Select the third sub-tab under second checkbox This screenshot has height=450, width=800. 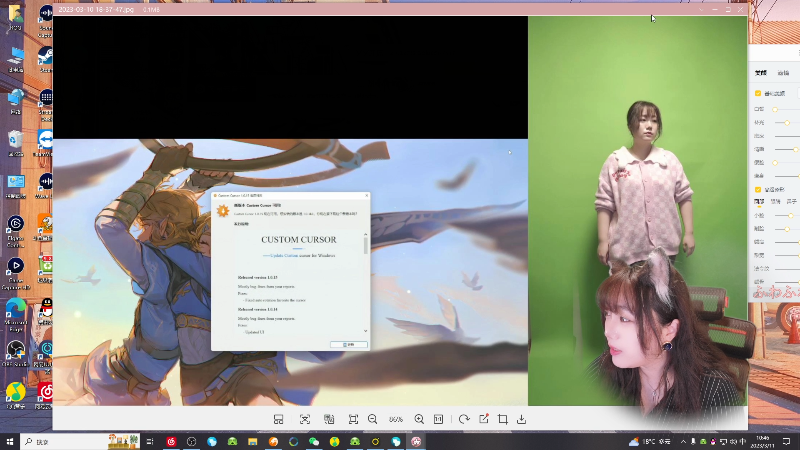pos(792,202)
